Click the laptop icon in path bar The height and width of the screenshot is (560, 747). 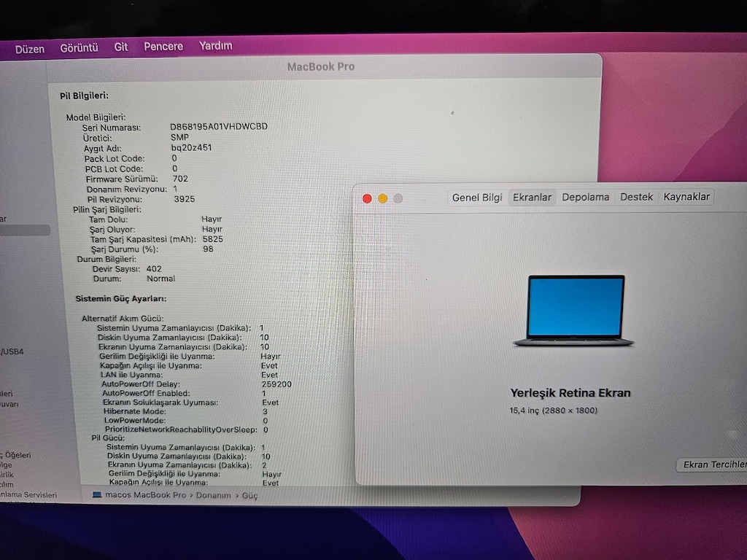coord(97,495)
